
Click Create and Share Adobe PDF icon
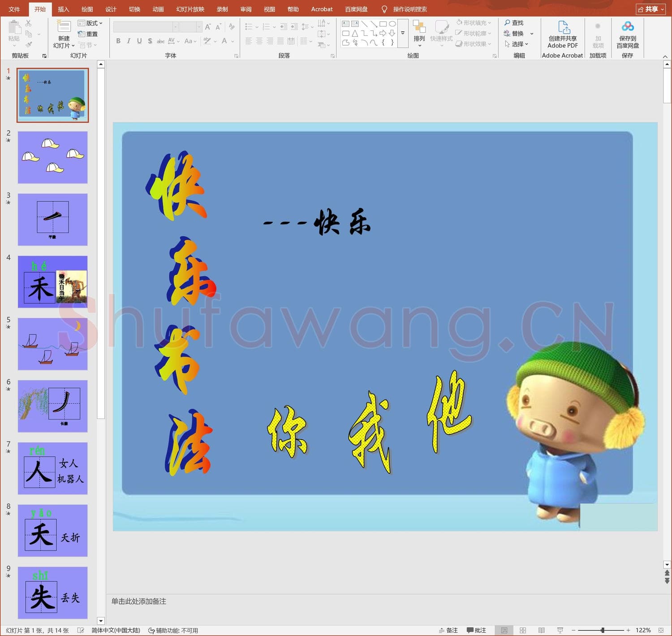(563, 27)
